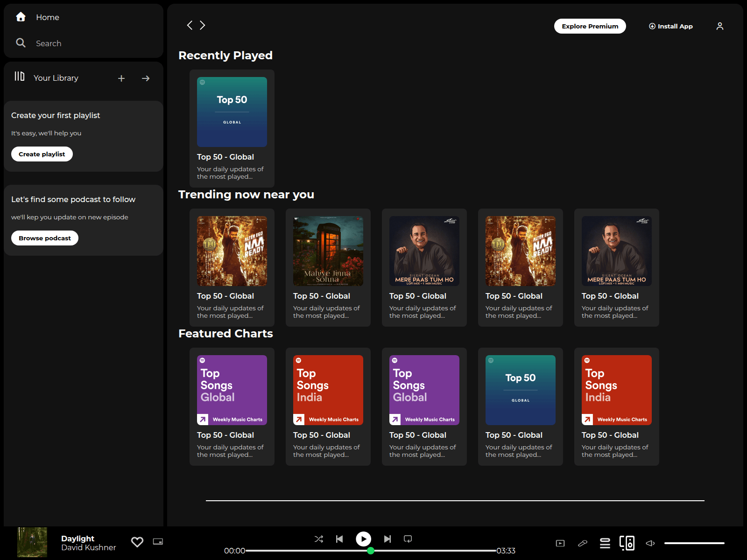Screen dimensions: 747x560
Task: Open the first Mere Paas Tum Ho card
Action: click(424, 267)
